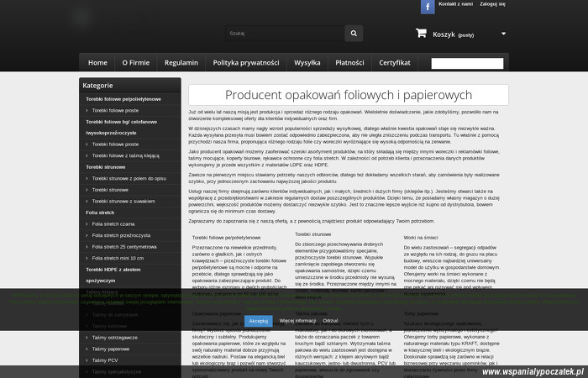This screenshot has height=378, width=588.
Task: Select Folia stretch czarna
Action: (x=113, y=224)
